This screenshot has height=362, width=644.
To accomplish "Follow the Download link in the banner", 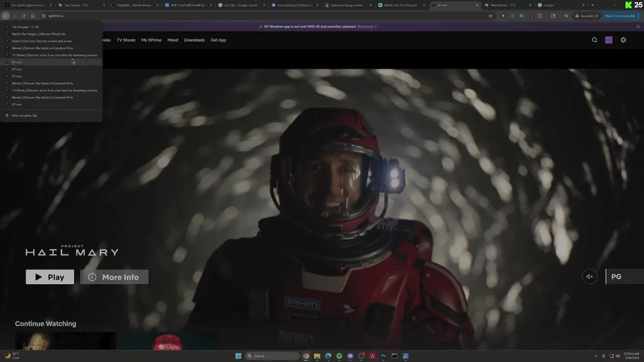I will point(367,26).
